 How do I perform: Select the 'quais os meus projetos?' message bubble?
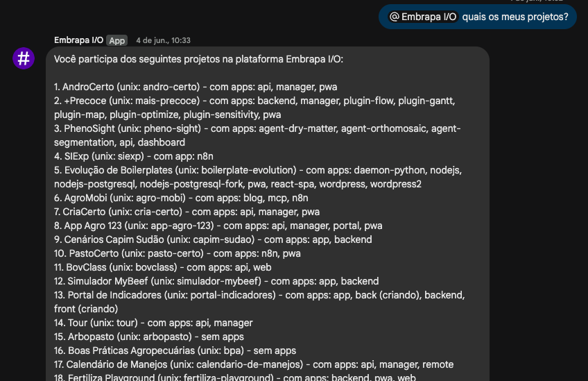[x=477, y=17]
